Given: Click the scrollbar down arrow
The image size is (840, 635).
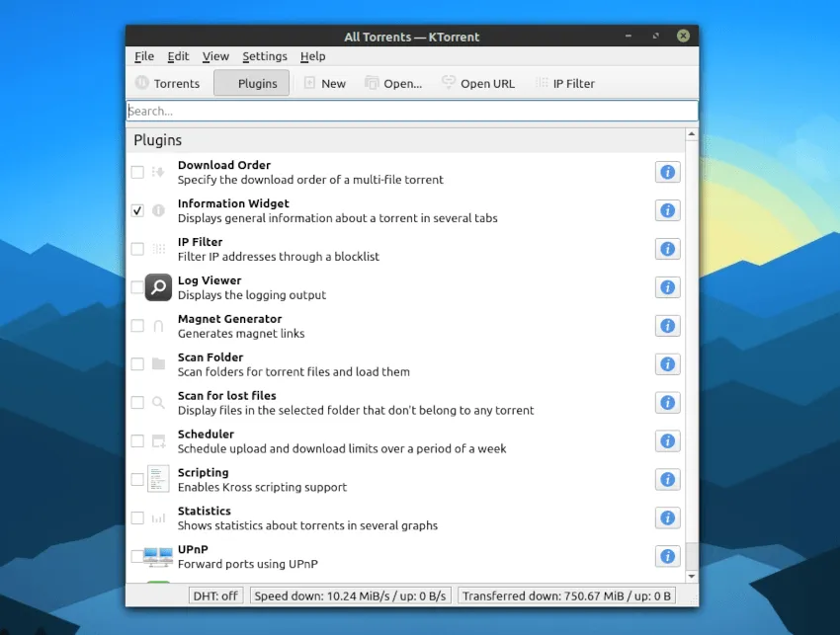Looking at the screenshot, I should (x=691, y=576).
